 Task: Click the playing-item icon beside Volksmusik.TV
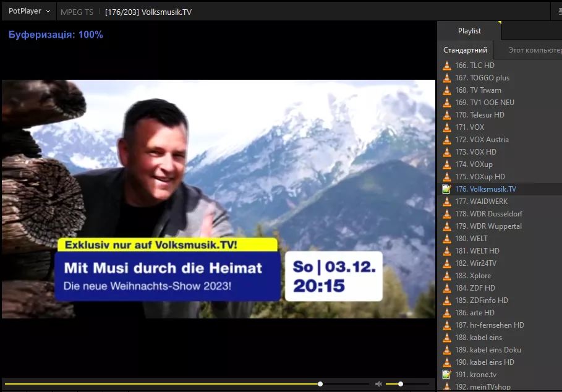point(446,189)
